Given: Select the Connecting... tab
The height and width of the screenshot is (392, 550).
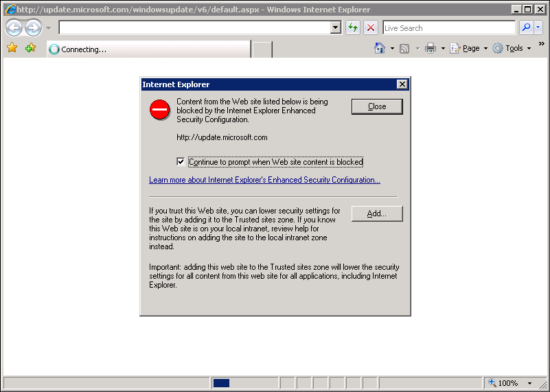Looking at the screenshot, I should click(x=149, y=49).
